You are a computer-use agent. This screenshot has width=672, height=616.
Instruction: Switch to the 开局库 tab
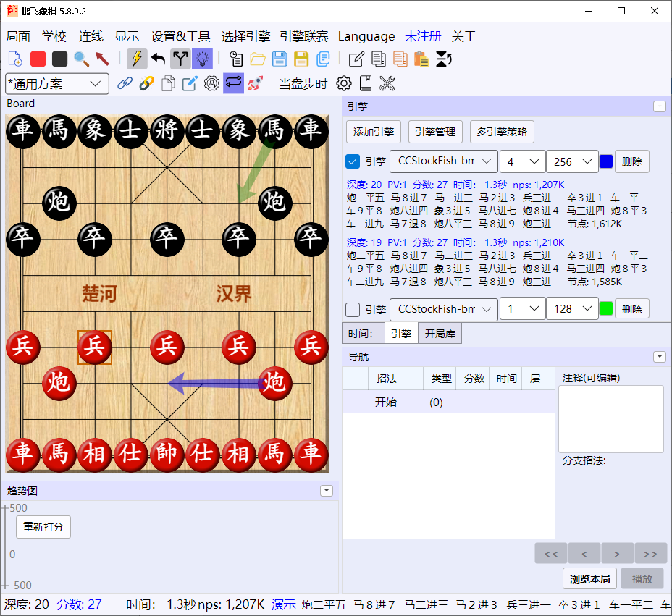(x=440, y=334)
